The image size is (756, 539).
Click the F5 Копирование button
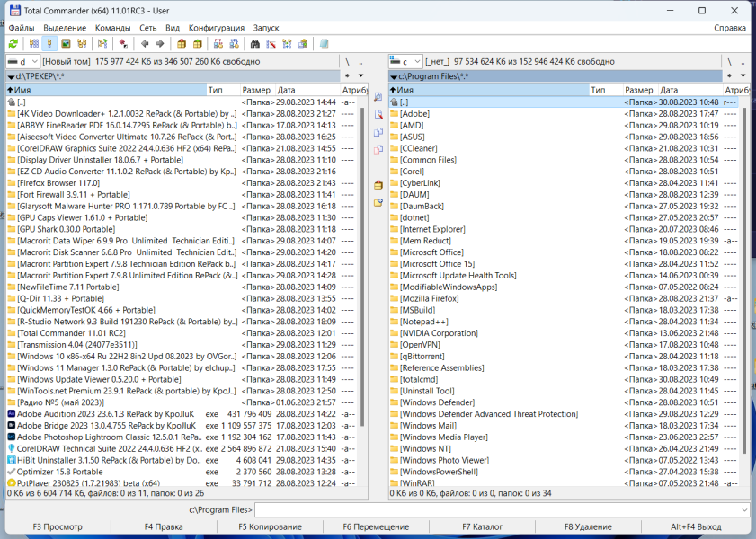point(270,527)
